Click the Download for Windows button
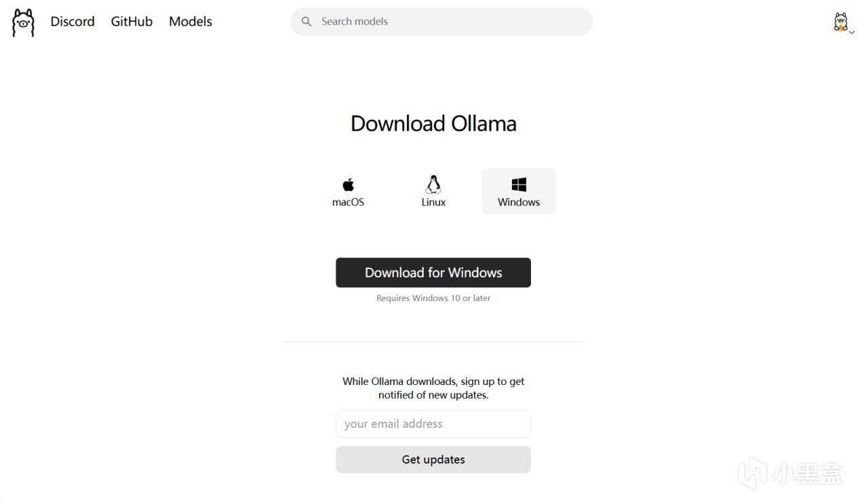868x503 pixels. tap(433, 273)
